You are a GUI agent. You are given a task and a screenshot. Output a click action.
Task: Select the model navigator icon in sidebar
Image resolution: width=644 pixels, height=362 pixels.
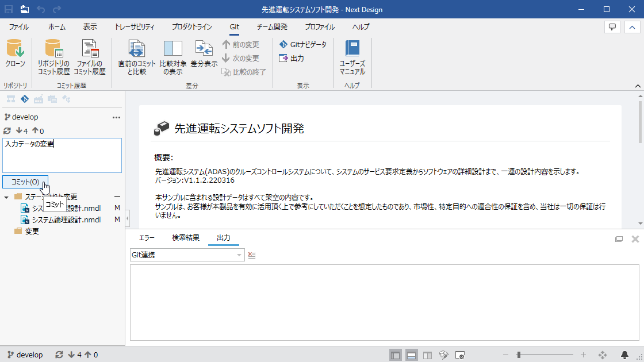pyautogui.click(x=11, y=99)
